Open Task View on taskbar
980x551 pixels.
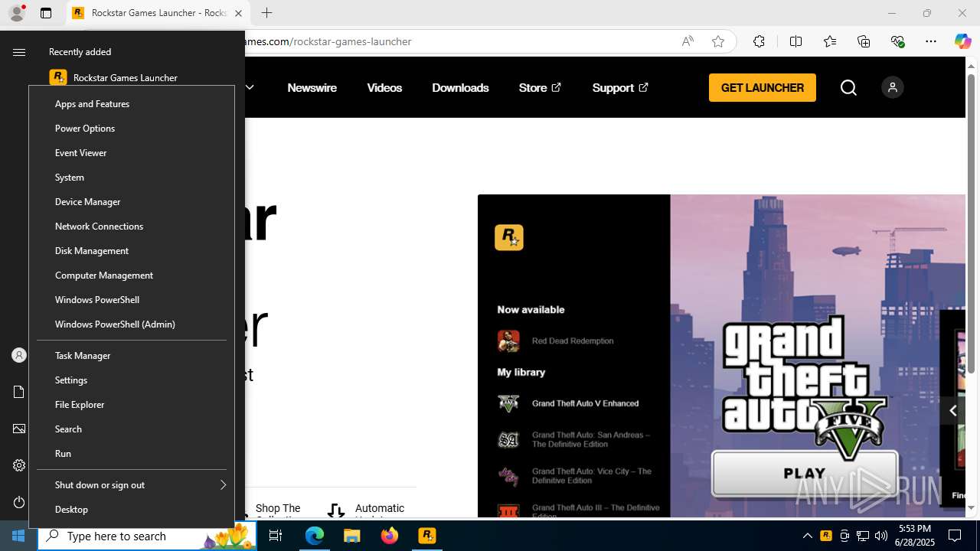(276, 536)
